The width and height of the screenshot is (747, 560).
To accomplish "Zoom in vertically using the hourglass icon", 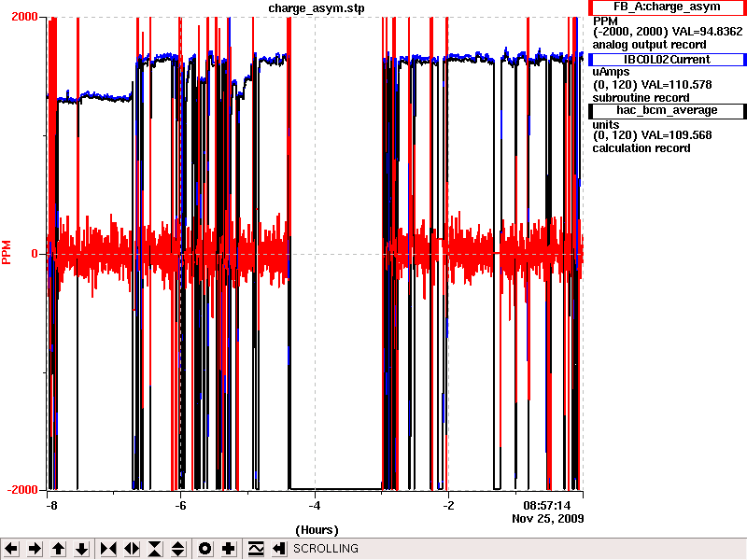I will tap(155, 549).
